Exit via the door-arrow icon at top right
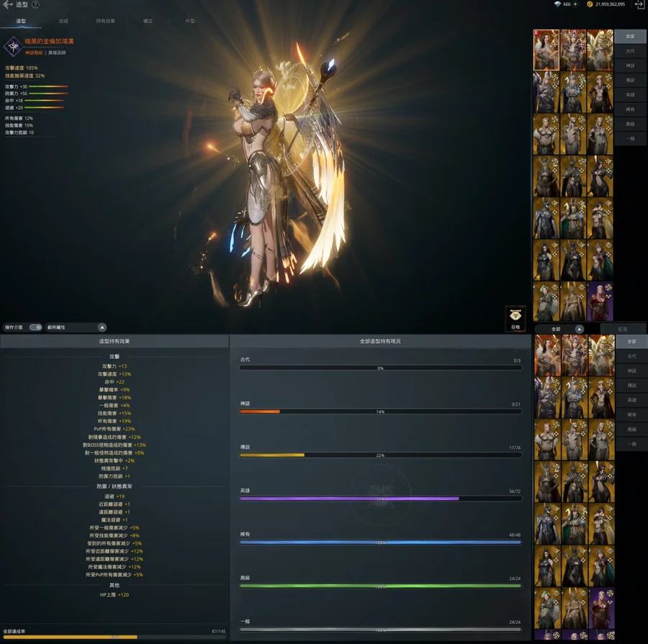Screen dimensions: 648x644 tap(639, 4)
